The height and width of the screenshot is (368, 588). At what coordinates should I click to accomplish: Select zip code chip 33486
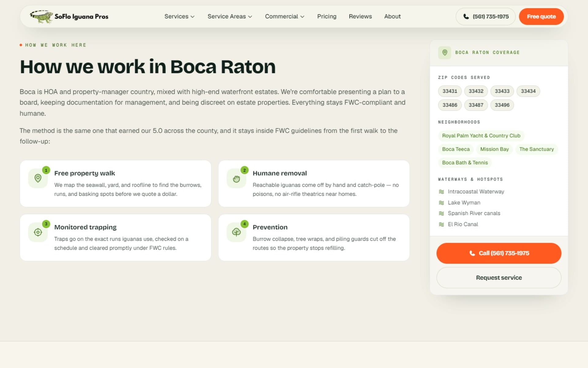tap(450, 105)
